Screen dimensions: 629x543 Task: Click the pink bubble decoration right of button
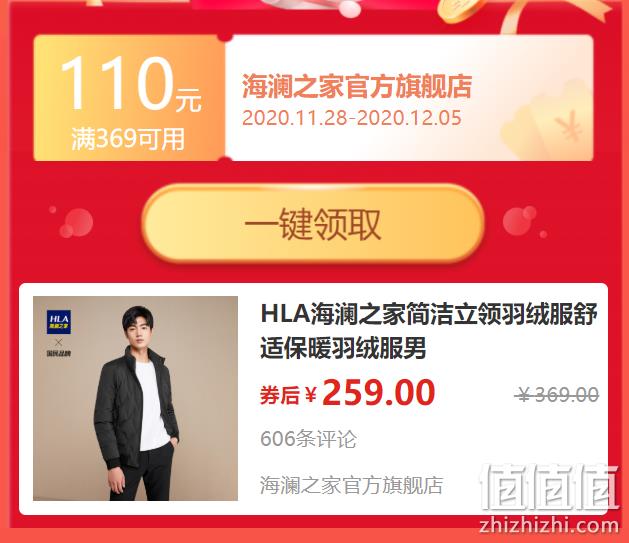tap(522, 221)
